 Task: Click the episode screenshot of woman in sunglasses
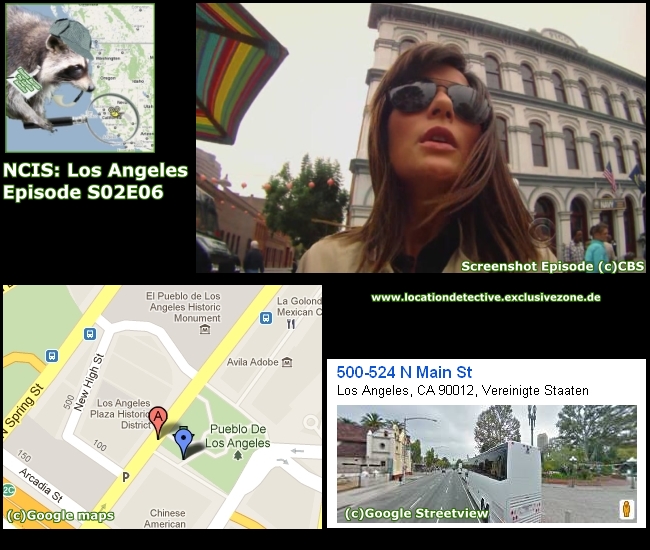point(421,138)
